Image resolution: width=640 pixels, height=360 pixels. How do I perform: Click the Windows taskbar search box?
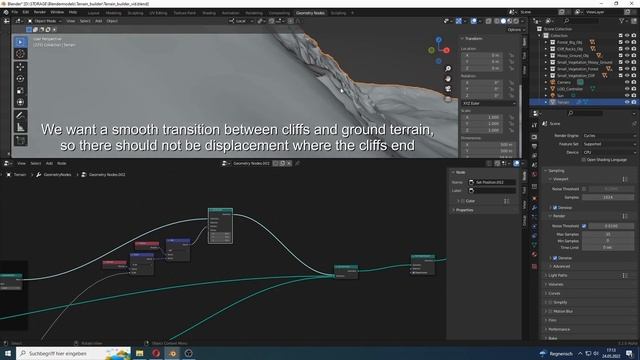point(73,353)
